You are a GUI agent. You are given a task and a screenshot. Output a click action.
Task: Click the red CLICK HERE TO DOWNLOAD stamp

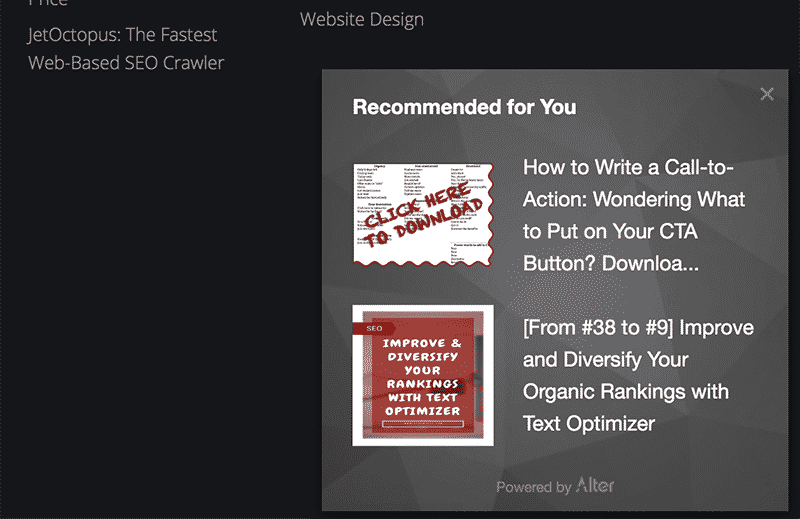click(423, 214)
